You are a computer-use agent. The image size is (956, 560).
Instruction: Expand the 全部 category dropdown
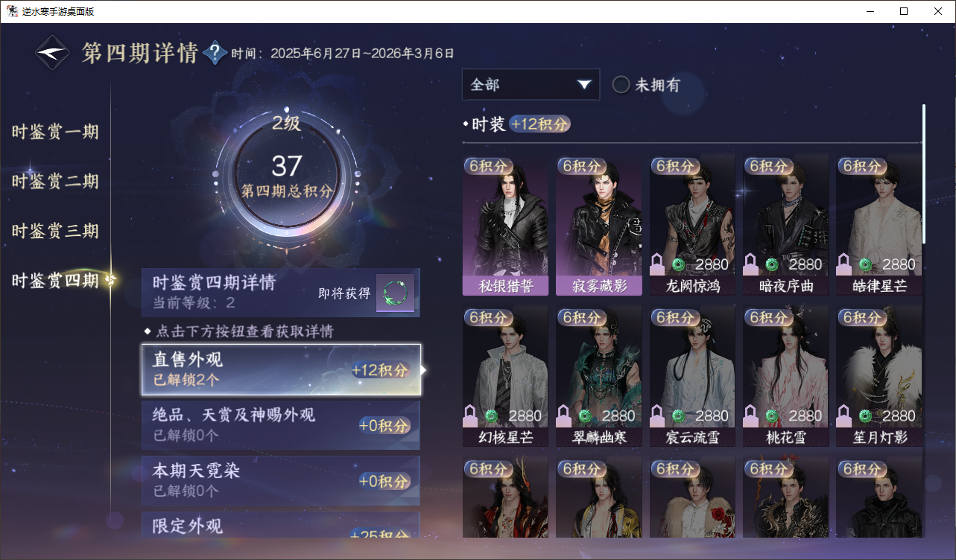click(x=531, y=85)
